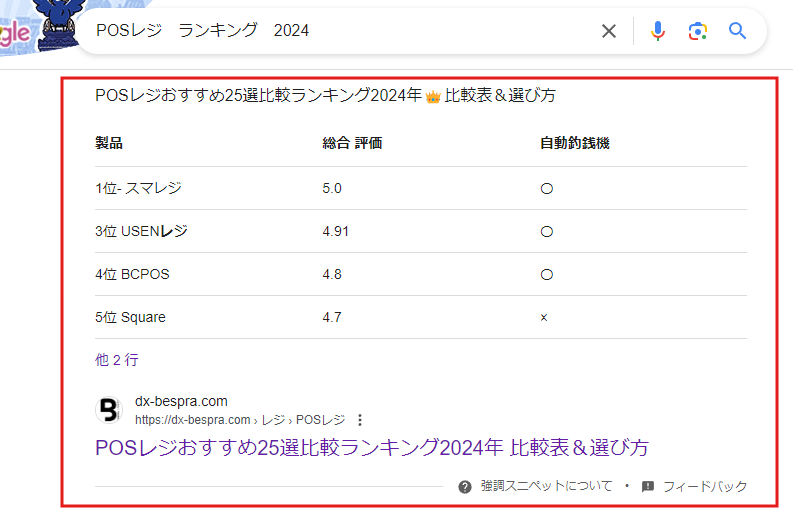Click into the POSレジ ランキング search box
793x515 pixels.
340,31
